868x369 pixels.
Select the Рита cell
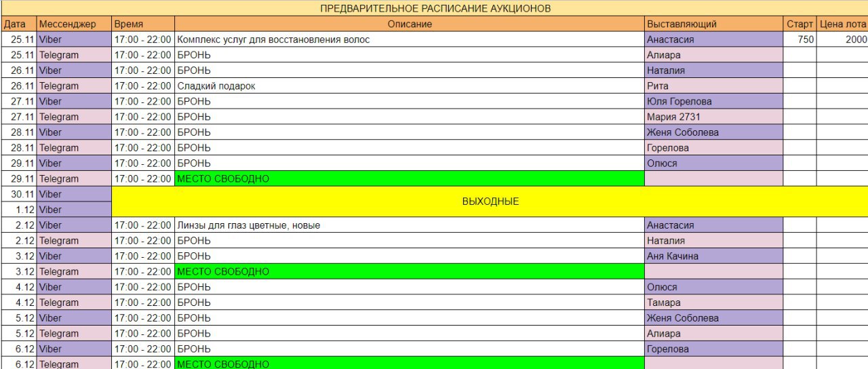(x=714, y=86)
